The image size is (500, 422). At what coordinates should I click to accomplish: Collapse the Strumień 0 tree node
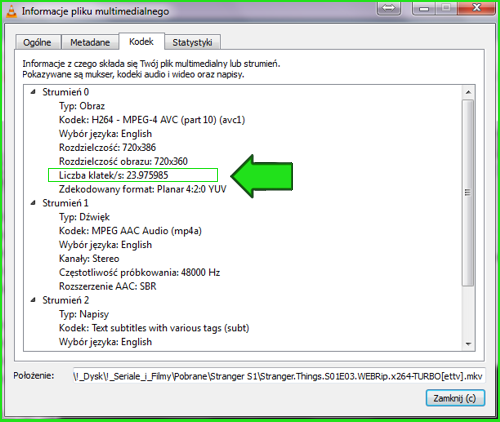[33, 92]
